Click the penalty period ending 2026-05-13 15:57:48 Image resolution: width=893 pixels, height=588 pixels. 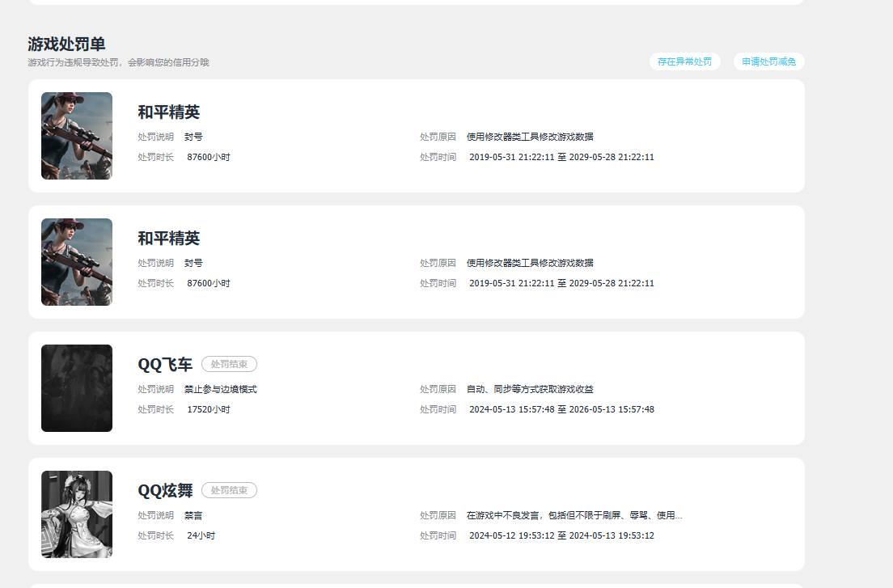(x=561, y=410)
